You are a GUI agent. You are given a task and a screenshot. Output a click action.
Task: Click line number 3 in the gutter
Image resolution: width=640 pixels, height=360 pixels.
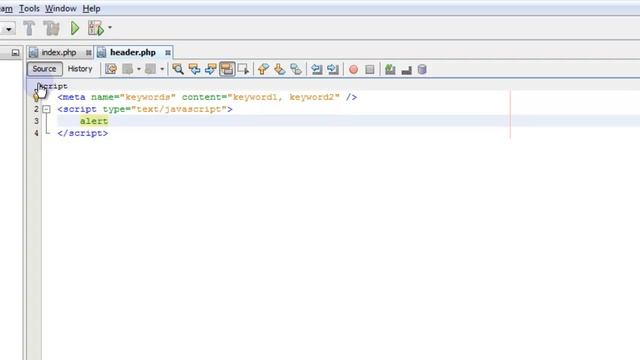coord(36,121)
